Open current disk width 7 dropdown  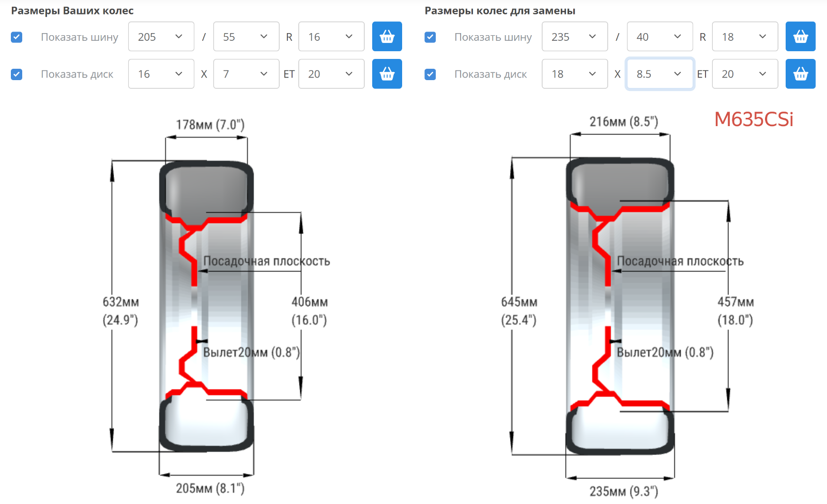(246, 74)
